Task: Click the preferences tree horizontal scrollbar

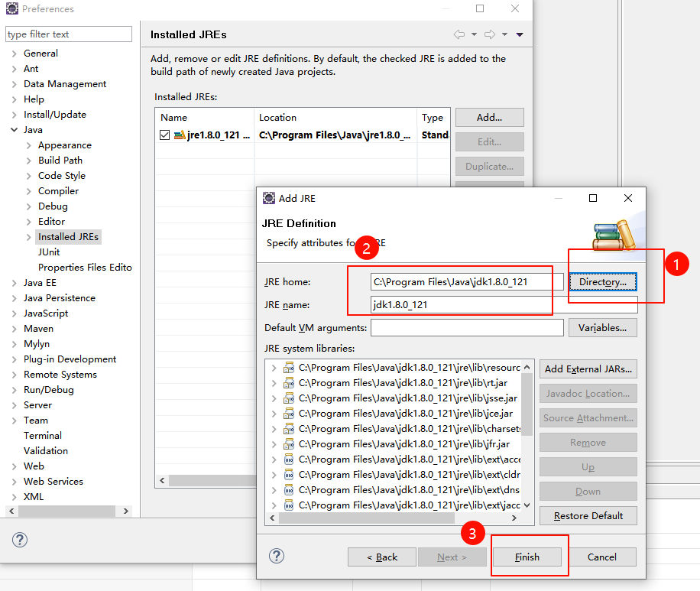Action: [67, 511]
